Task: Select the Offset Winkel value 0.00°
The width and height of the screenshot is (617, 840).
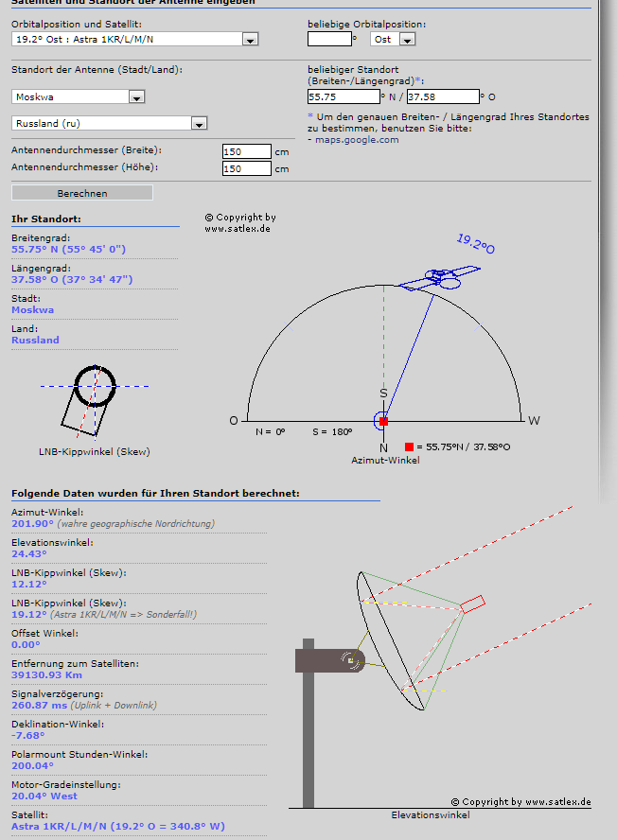Action: (x=26, y=645)
